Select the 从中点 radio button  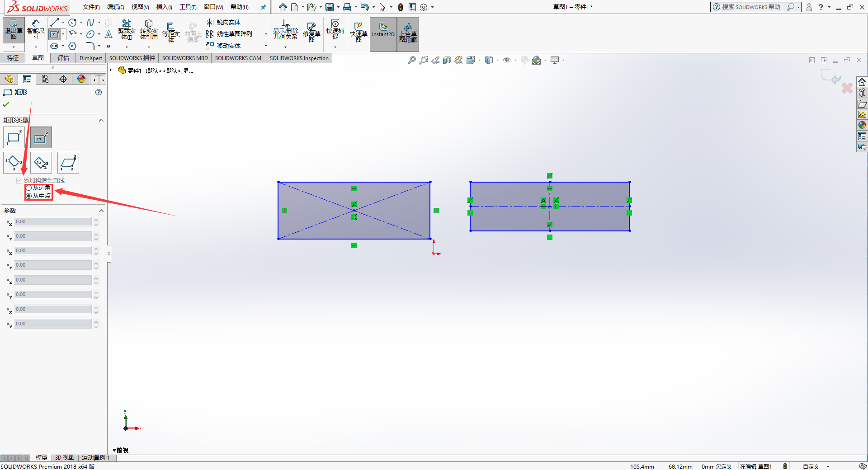coord(29,196)
